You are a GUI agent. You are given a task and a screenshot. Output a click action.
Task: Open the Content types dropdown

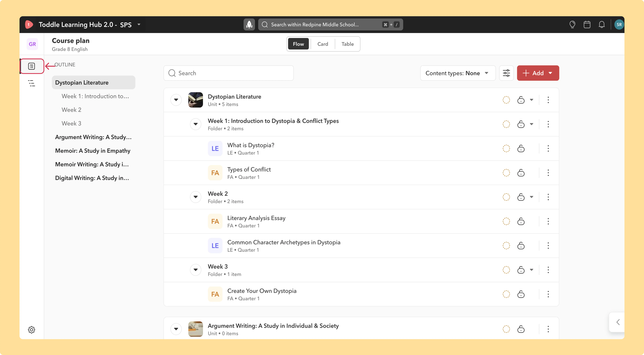pyautogui.click(x=458, y=73)
